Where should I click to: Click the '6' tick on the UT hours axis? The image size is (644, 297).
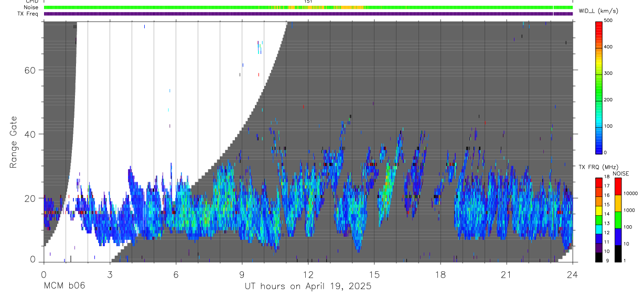coord(176,274)
